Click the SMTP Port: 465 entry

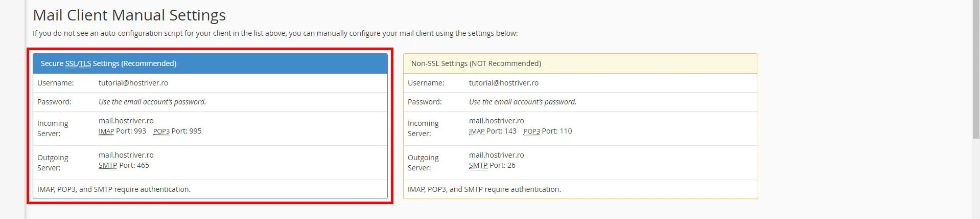coord(124,165)
